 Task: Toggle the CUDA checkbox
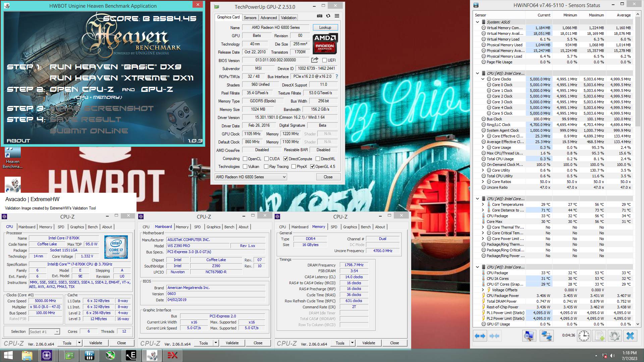pyautogui.click(x=266, y=159)
